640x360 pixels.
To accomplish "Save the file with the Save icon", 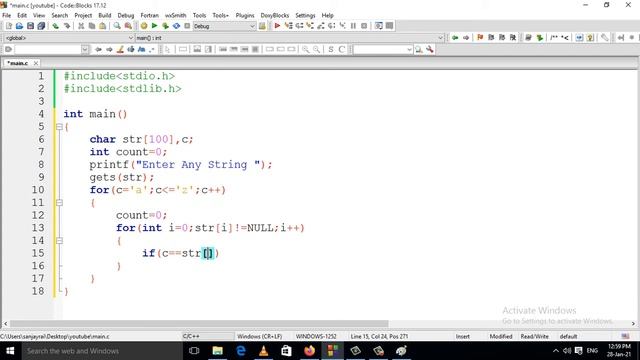I will tap(30, 26).
